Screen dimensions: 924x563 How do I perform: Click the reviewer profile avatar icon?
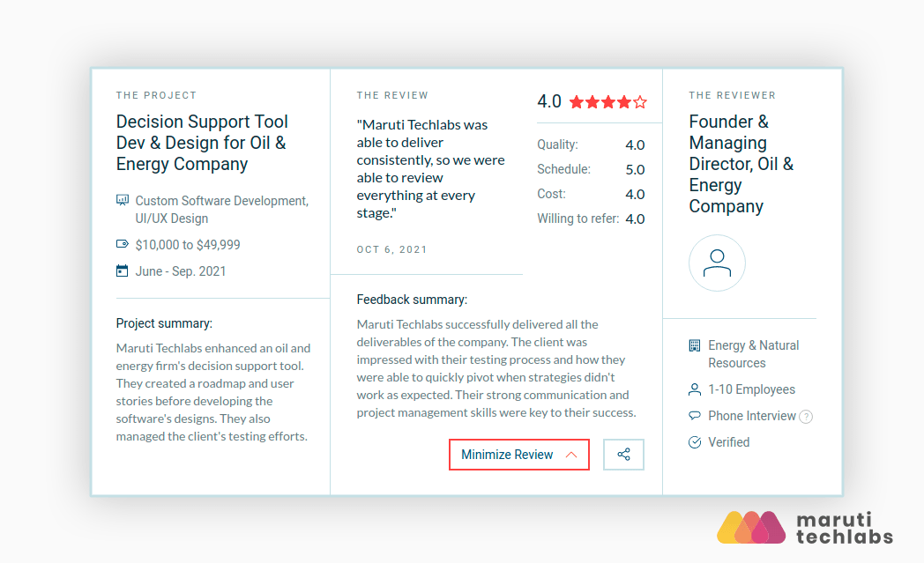717,263
